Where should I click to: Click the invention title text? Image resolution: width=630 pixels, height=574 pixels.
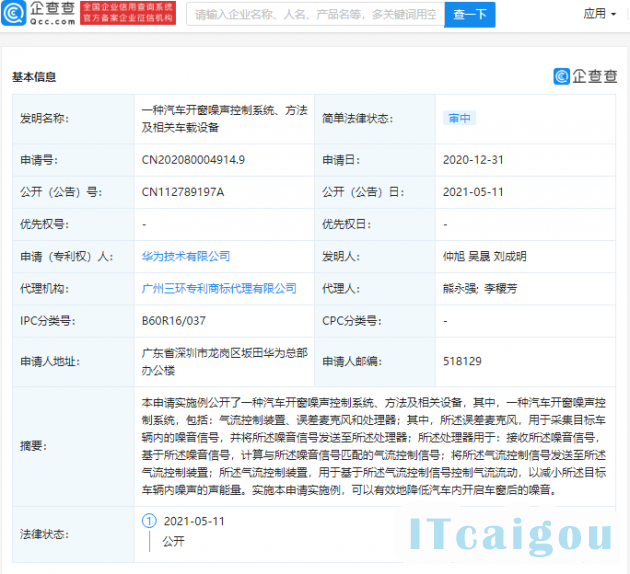224,119
